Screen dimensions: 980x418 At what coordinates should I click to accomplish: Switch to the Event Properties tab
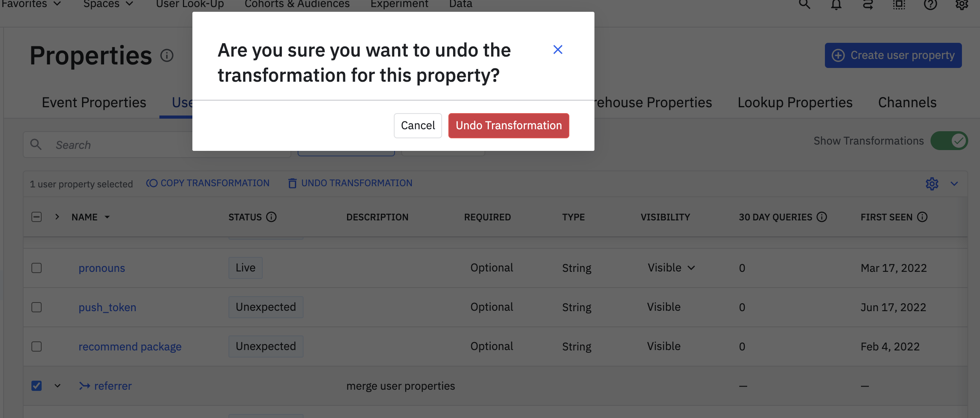(94, 103)
